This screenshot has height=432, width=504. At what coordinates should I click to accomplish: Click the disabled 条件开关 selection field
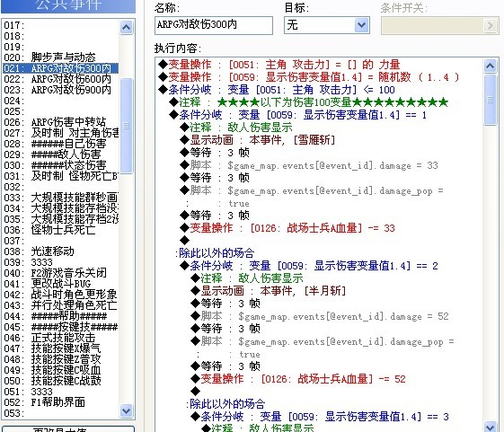coord(439,26)
